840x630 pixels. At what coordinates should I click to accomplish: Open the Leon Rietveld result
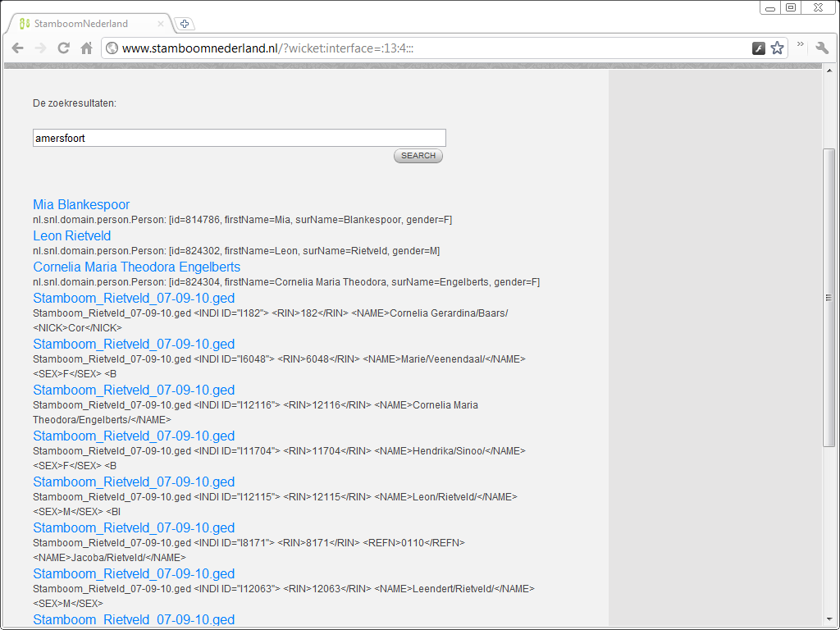tap(72, 235)
